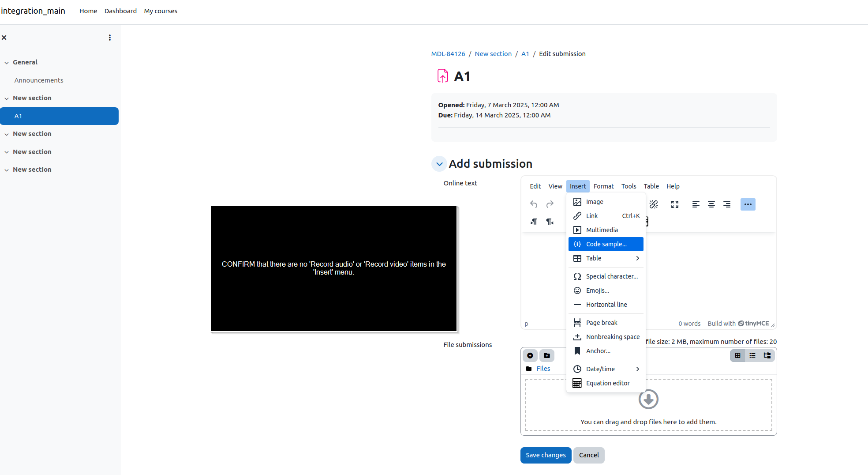Open the New section breadcrumb link
This screenshot has height=475, width=868.
(x=493, y=54)
